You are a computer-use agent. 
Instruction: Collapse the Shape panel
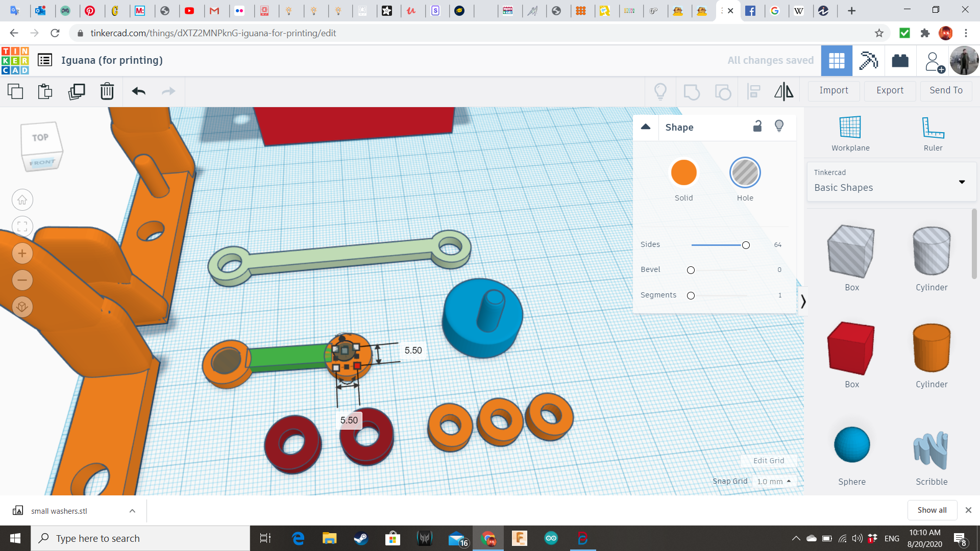point(646,127)
